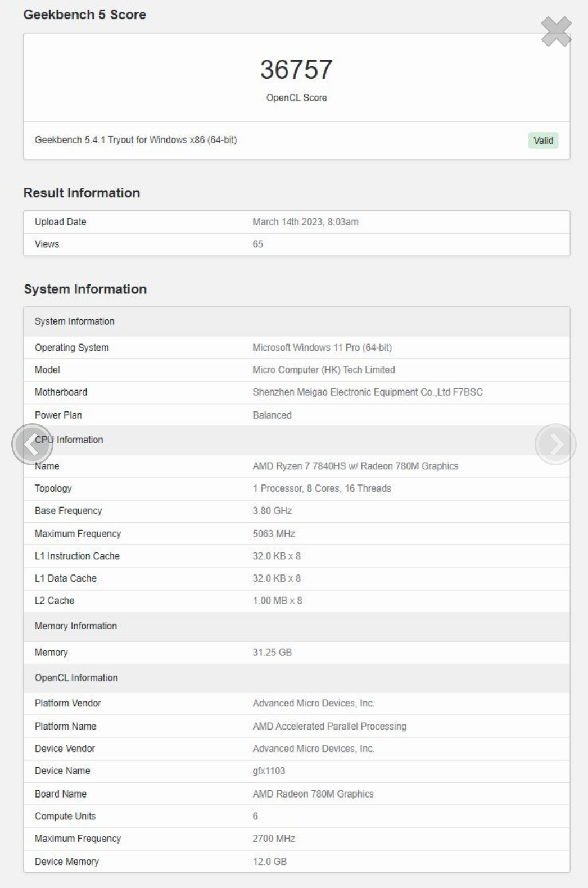Click Device Memory value 12.0 GB
This screenshot has height=888, width=588.
[269, 862]
